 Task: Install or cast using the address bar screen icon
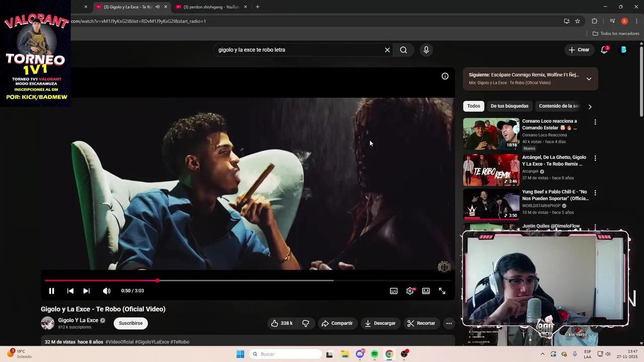[x=567, y=21]
